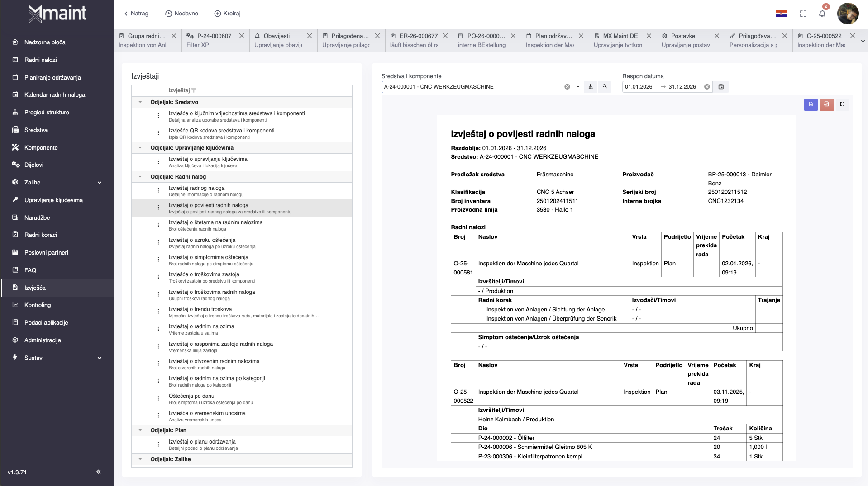Open the Sredstva i komponente dropdown arrow

point(578,87)
